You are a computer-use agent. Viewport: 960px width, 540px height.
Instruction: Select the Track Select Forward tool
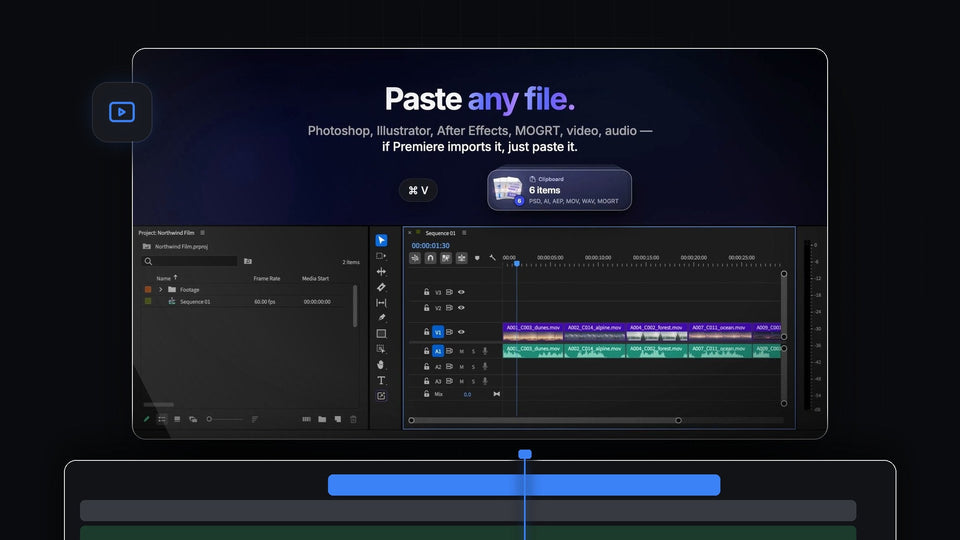(x=381, y=256)
